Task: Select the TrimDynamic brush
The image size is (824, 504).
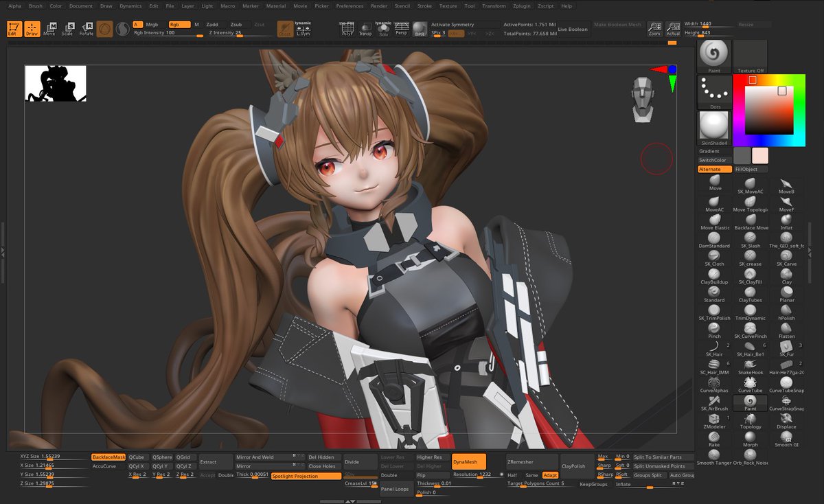Action: click(751, 313)
